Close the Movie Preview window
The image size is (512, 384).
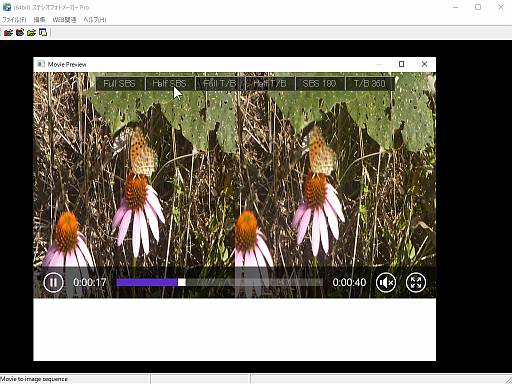pyautogui.click(x=424, y=64)
